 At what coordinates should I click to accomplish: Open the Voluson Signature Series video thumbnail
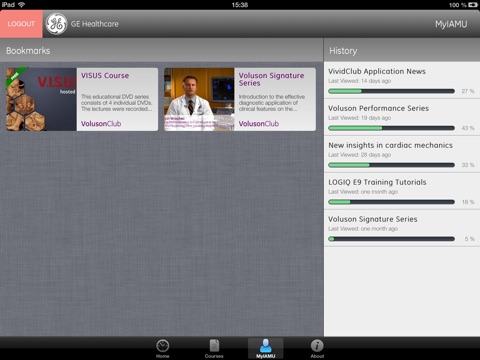[199, 99]
